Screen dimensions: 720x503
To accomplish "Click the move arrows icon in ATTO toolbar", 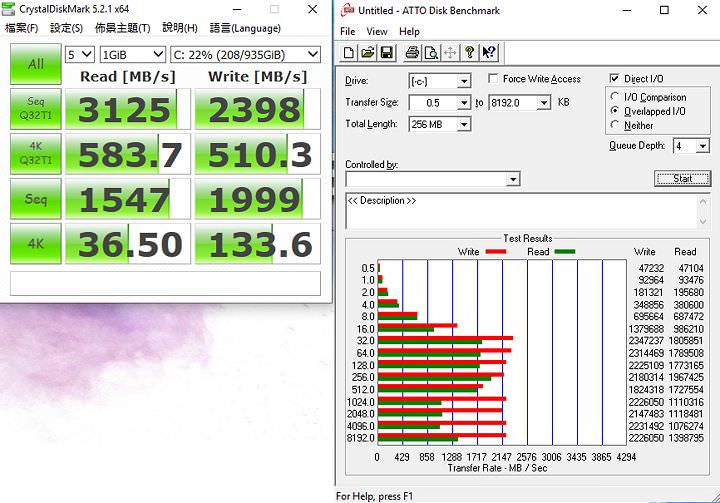I will pyautogui.click(x=450, y=53).
